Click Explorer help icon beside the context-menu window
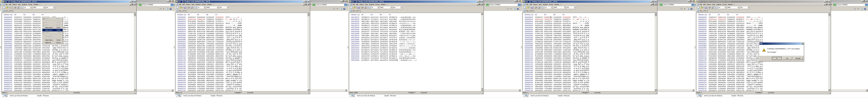The image size is (868, 98). pos(171,9)
